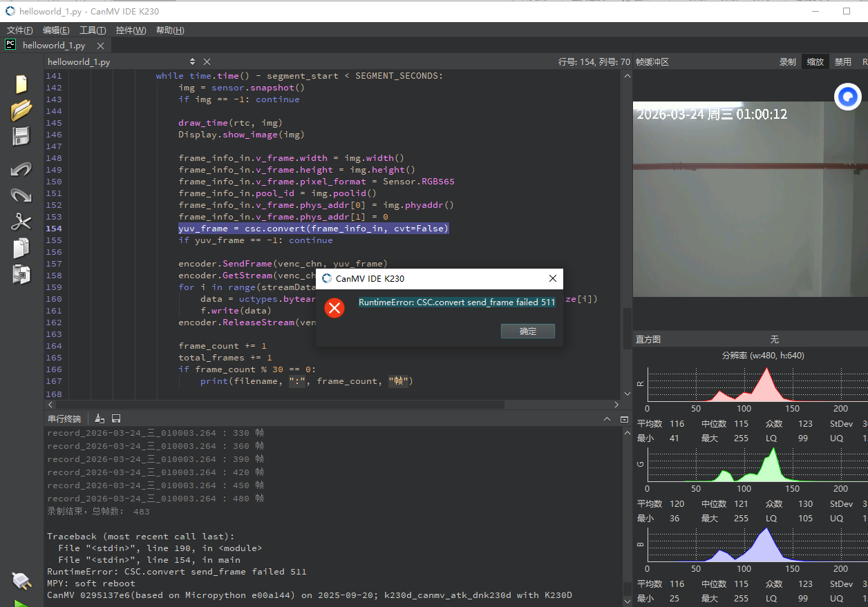Close the helloworld_1.py document tab
This screenshot has width=868, height=607.
click(100, 46)
